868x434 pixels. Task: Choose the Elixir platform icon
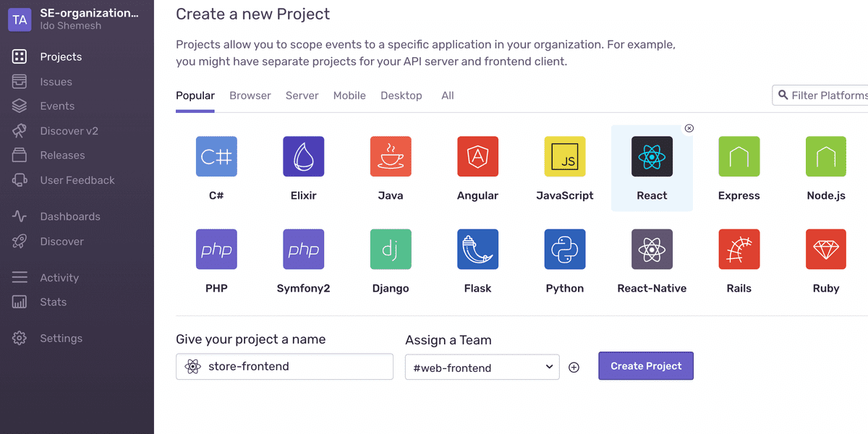click(303, 156)
